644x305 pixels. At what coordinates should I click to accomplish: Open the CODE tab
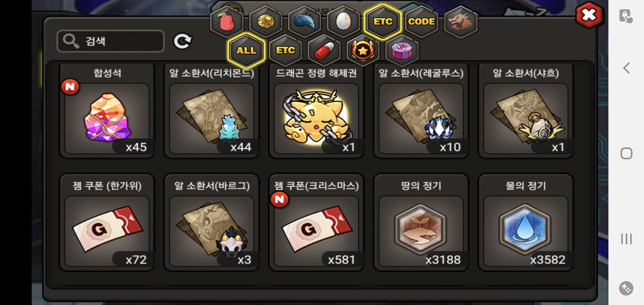421,22
